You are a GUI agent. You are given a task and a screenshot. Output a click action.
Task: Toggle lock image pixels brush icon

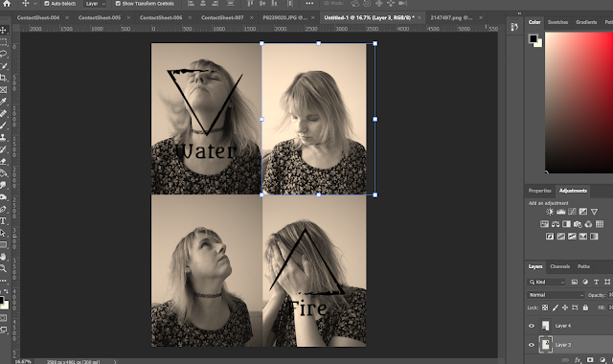click(x=556, y=307)
